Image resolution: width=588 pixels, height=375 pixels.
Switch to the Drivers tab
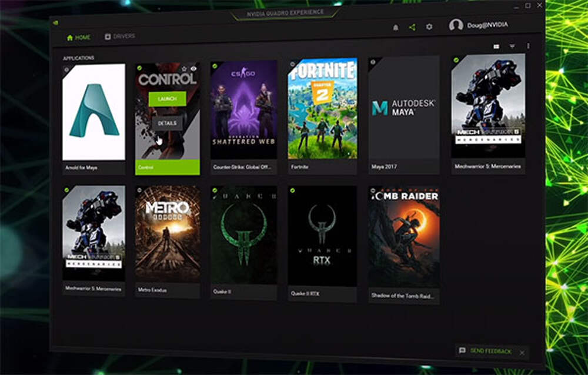120,36
